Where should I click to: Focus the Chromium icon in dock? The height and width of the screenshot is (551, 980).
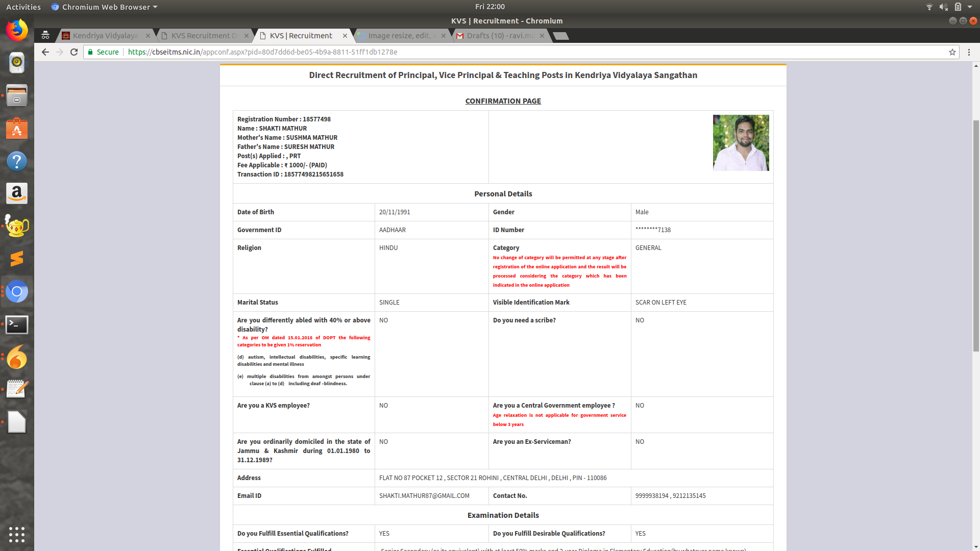point(17,291)
